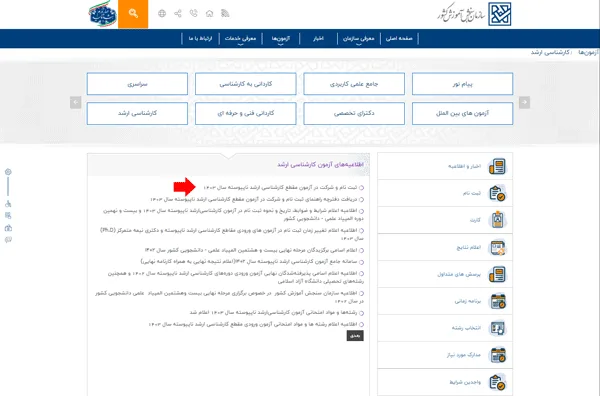Open announcement 'اطلاعیه اعلام اسامی پذیرفته‌شدگان نهایی'

(236, 277)
